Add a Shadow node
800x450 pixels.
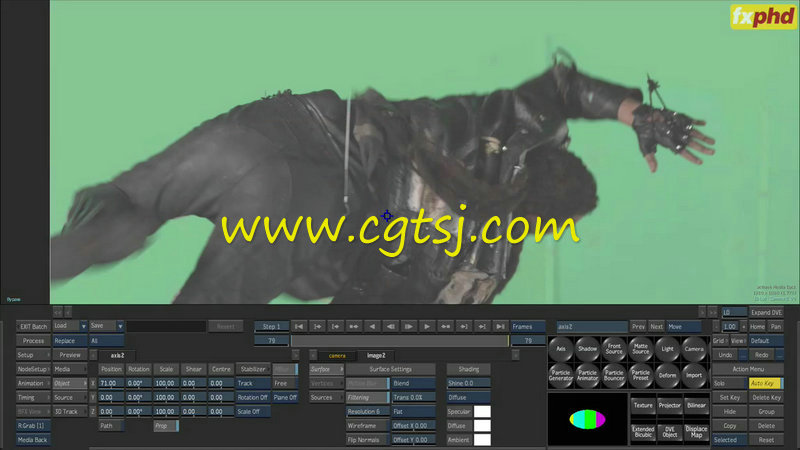[587, 349]
